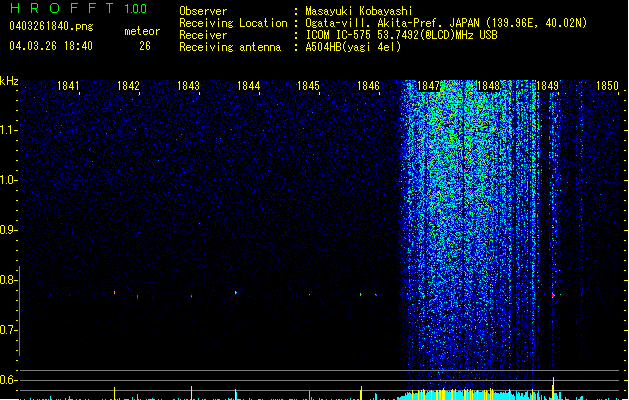The width and height of the screenshot is (629, 400).
Task: Click the HROFFT 1.0.0 title text
Action: [78, 8]
